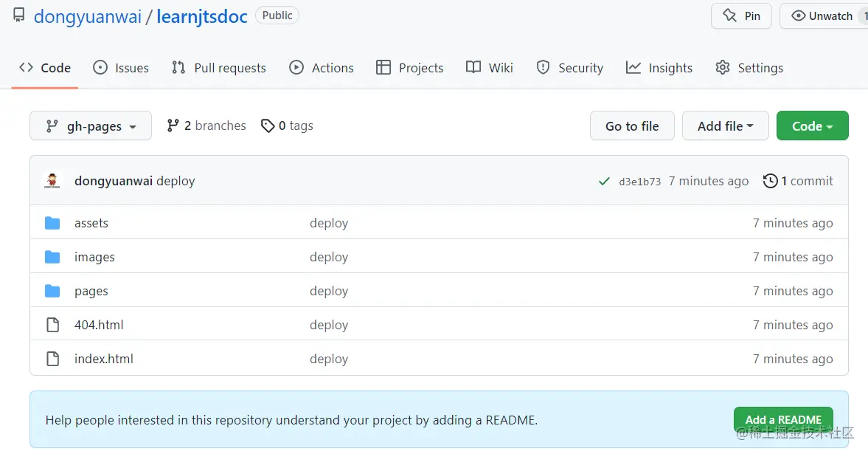The image size is (868, 454).
Task: Open the learnjtsdoc repository link
Action: pyautogui.click(x=202, y=16)
